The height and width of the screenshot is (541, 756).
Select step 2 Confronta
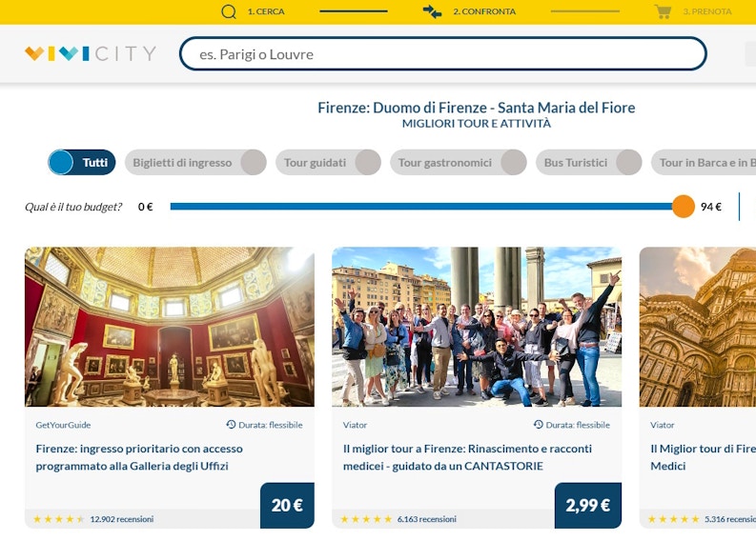point(483,11)
